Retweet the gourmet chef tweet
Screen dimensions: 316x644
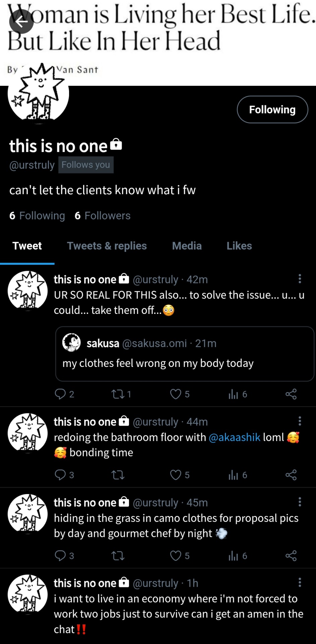pos(118,556)
